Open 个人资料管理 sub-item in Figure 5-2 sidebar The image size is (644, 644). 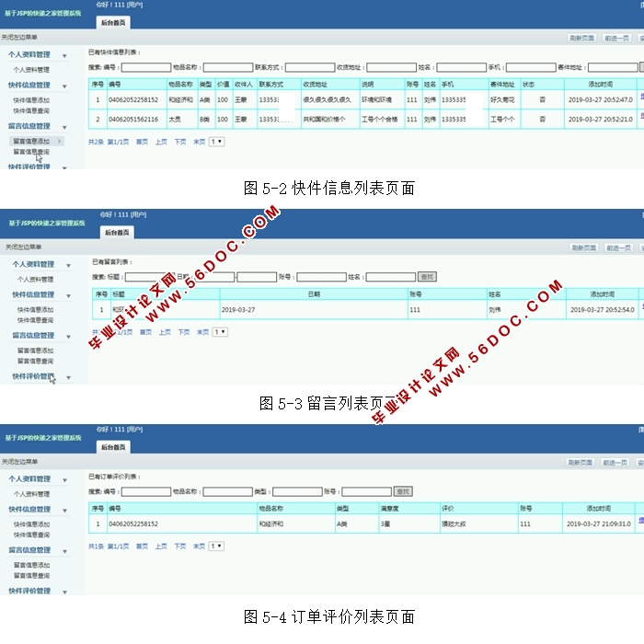31,69
